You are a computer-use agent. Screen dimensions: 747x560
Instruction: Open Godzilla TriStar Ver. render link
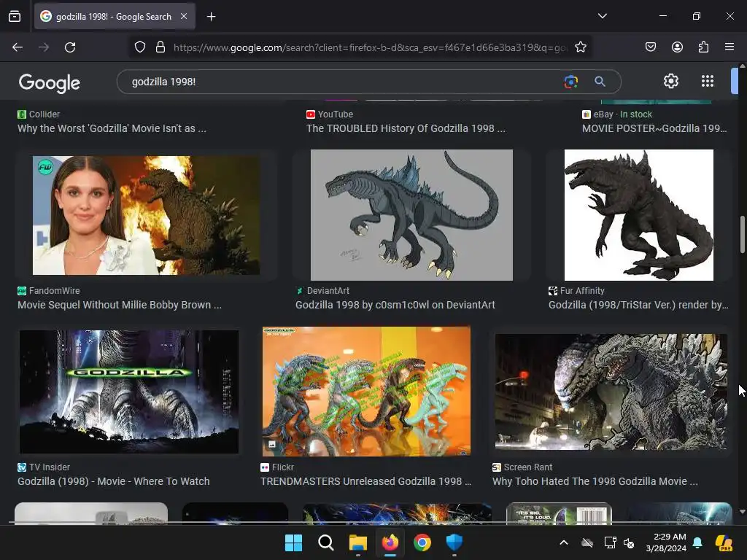(x=638, y=305)
